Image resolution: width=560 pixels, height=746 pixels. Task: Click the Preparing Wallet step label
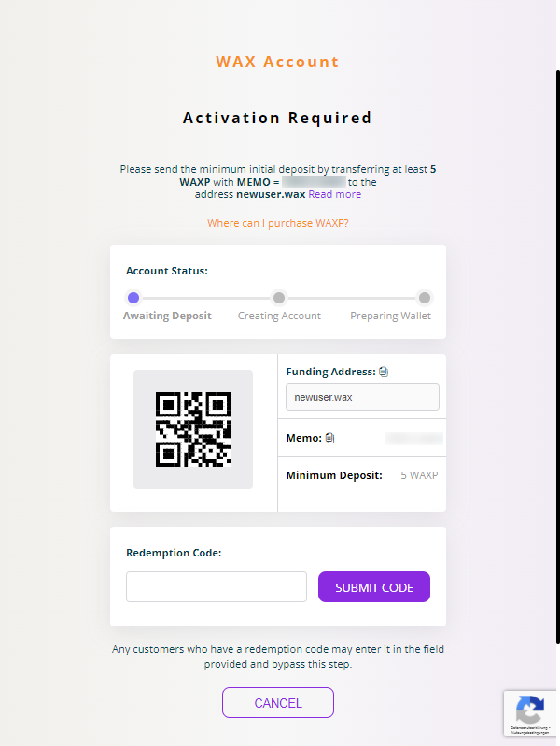tap(390, 316)
